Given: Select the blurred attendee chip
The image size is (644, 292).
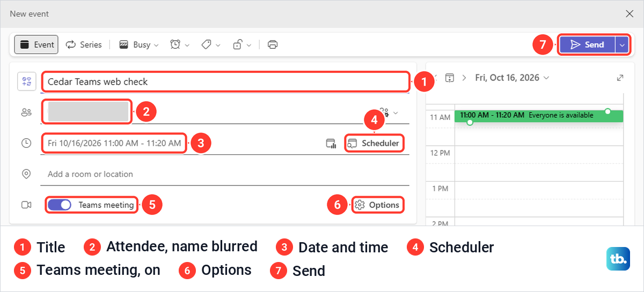Looking at the screenshot, I should [x=88, y=112].
